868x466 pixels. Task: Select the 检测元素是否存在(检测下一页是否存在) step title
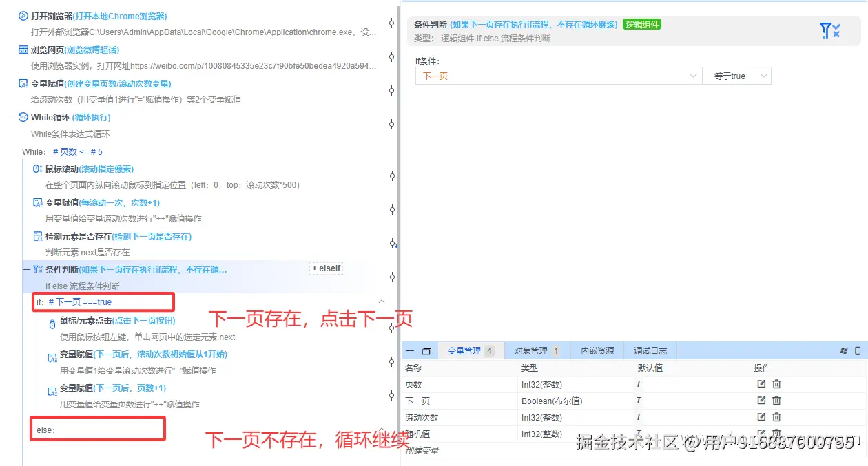[x=118, y=236]
